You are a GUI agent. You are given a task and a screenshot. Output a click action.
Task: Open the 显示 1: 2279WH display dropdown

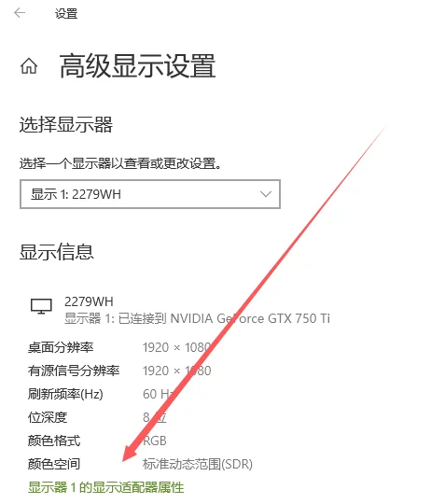point(150,194)
